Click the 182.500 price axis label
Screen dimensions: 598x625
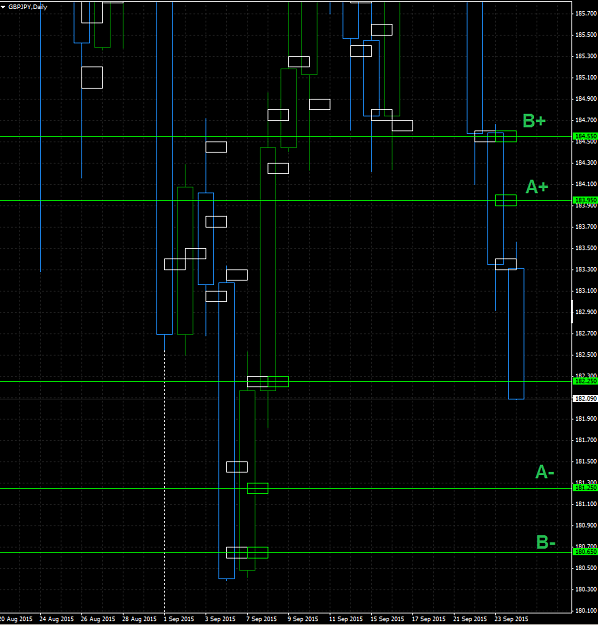(x=586, y=355)
